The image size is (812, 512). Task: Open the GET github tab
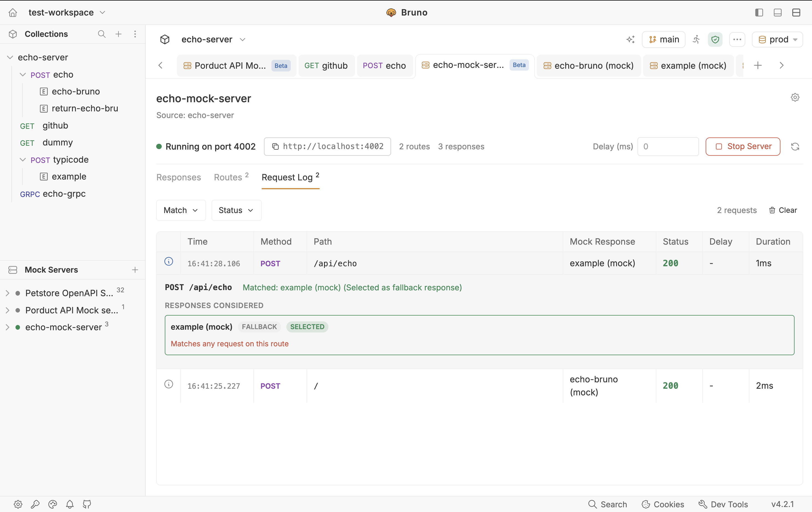326,65
